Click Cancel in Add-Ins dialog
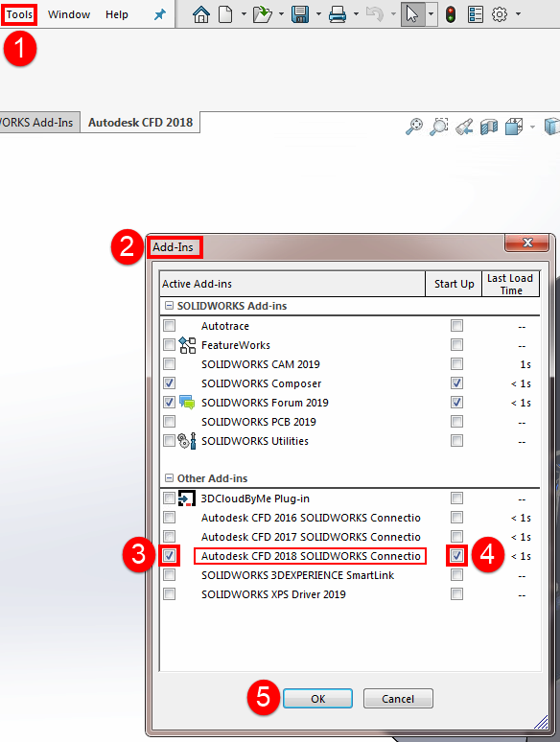Image resolution: width=560 pixels, height=742 pixels. click(x=398, y=699)
